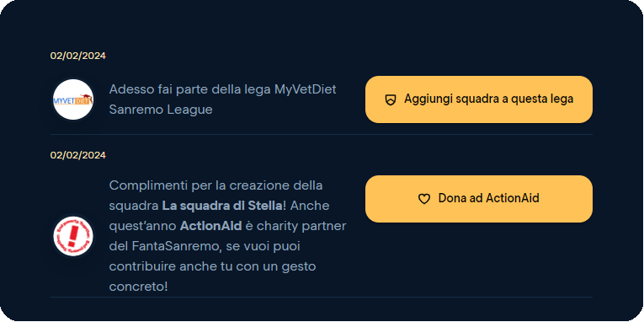This screenshot has width=644, height=322.
Task: Click the line 'contribuire anche tu con un gesto'
Action: point(212,267)
